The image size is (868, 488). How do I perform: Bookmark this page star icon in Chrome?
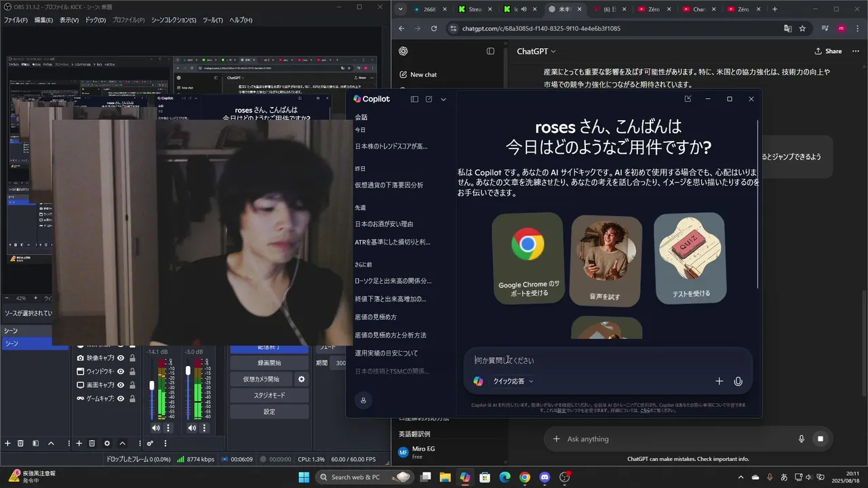click(802, 28)
